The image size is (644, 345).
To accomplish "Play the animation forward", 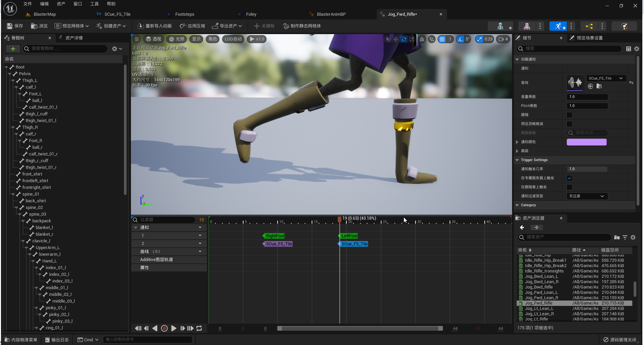I will (174, 328).
